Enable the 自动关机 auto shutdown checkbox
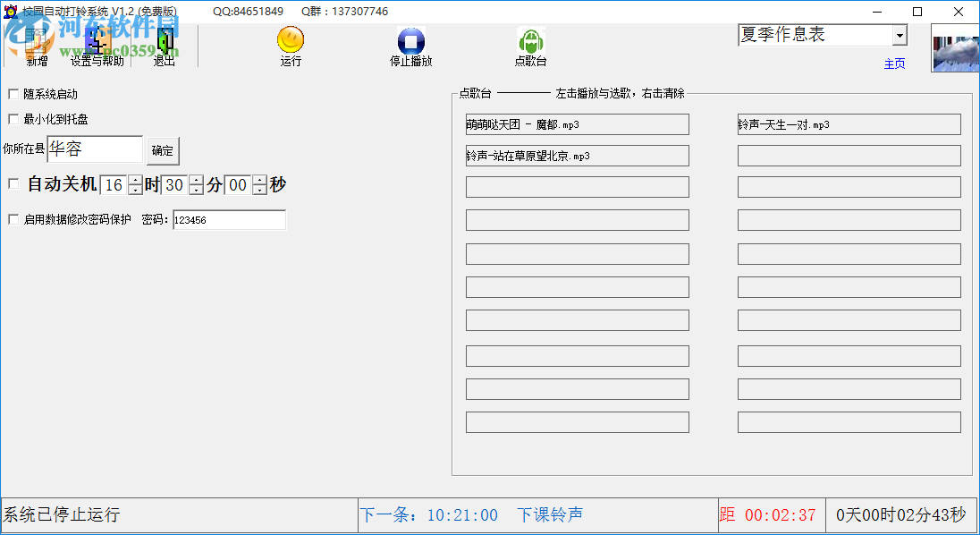Image resolution: width=980 pixels, height=535 pixels. 13,183
